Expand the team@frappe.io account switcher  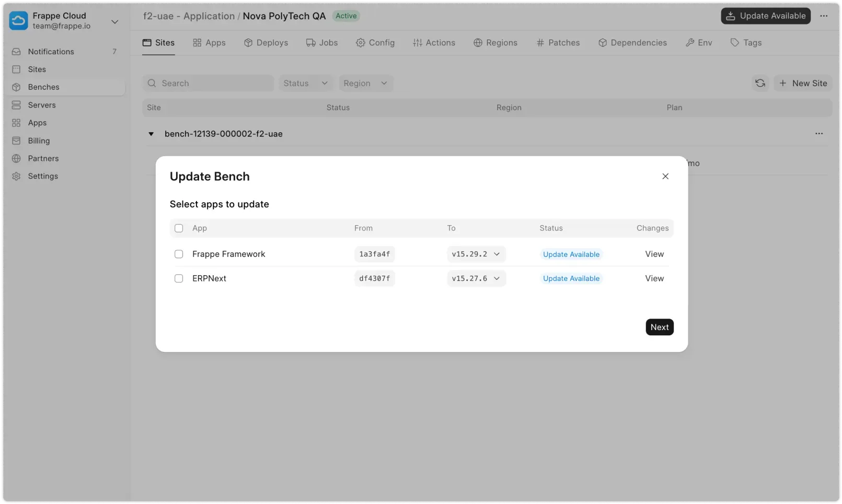(x=115, y=22)
